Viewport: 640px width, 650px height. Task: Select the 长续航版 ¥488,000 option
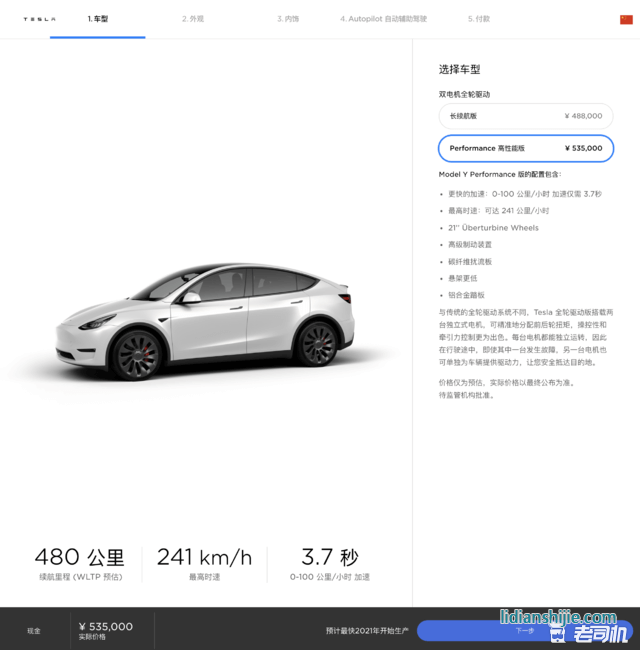tap(526, 116)
